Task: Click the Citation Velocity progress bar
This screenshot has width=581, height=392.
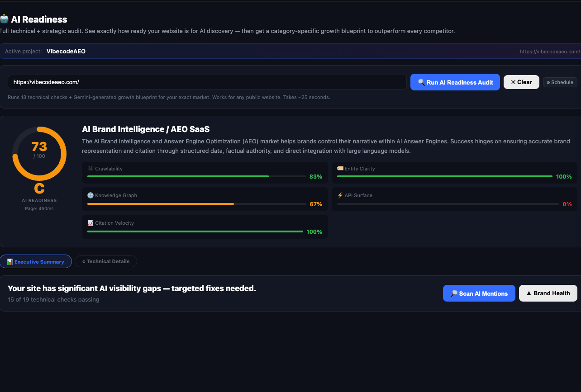Action: tap(195, 231)
